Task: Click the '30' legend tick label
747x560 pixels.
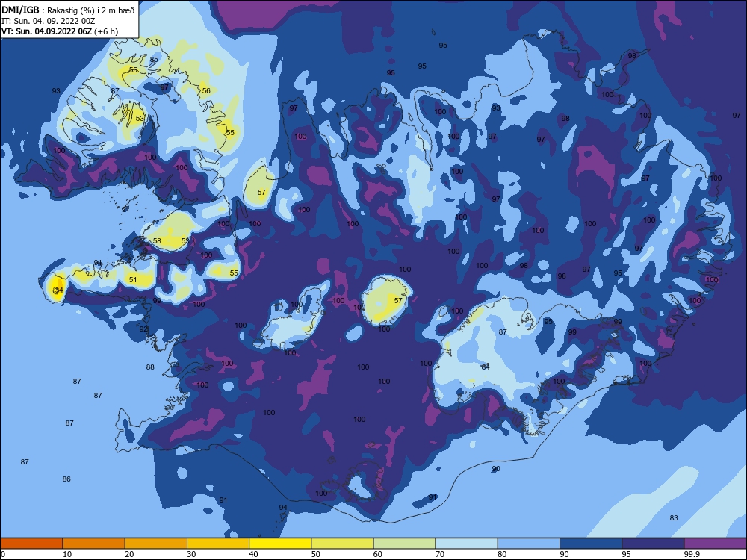Action: coord(191,554)
